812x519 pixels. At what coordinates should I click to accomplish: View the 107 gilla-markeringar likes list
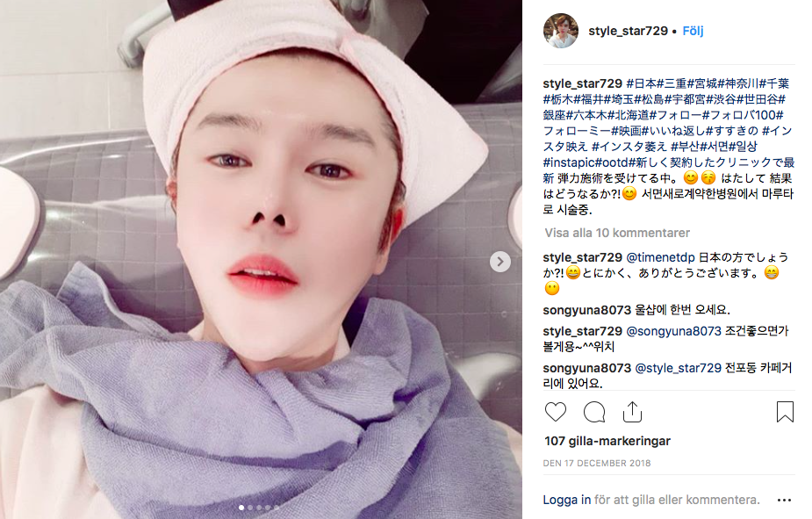tap(607, 441)
